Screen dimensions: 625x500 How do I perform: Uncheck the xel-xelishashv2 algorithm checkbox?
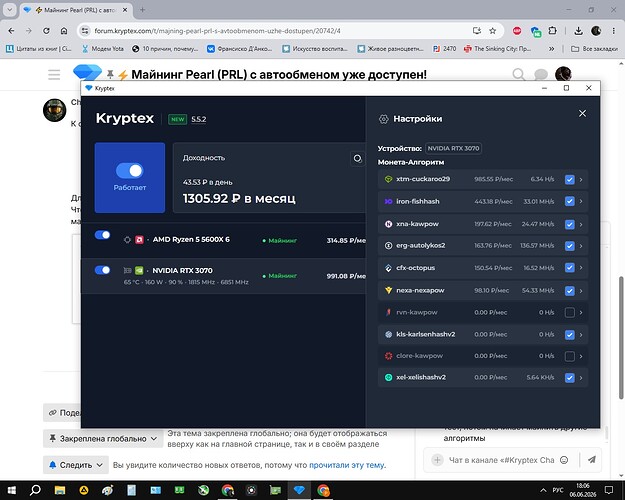(570, 377)
